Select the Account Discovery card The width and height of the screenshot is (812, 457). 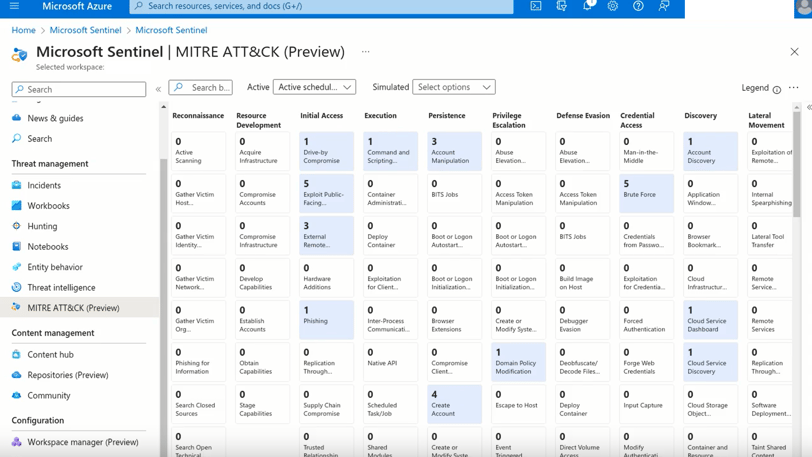710,151
